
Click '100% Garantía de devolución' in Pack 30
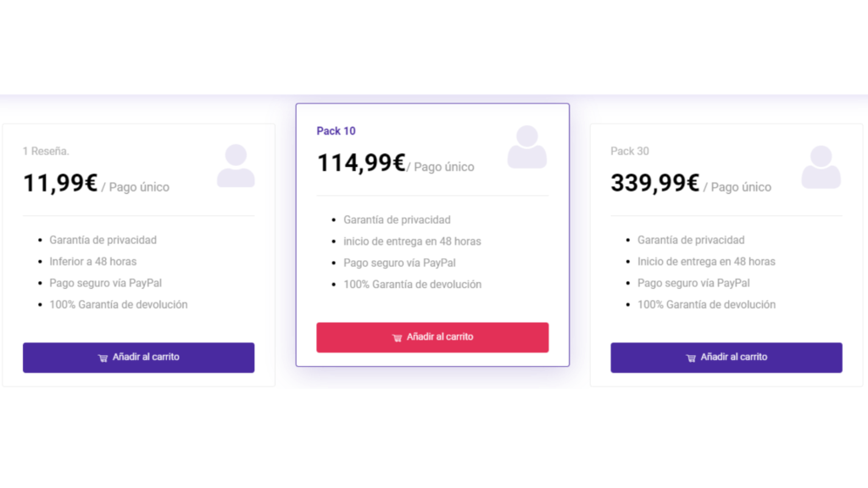(x=706, y=304)
